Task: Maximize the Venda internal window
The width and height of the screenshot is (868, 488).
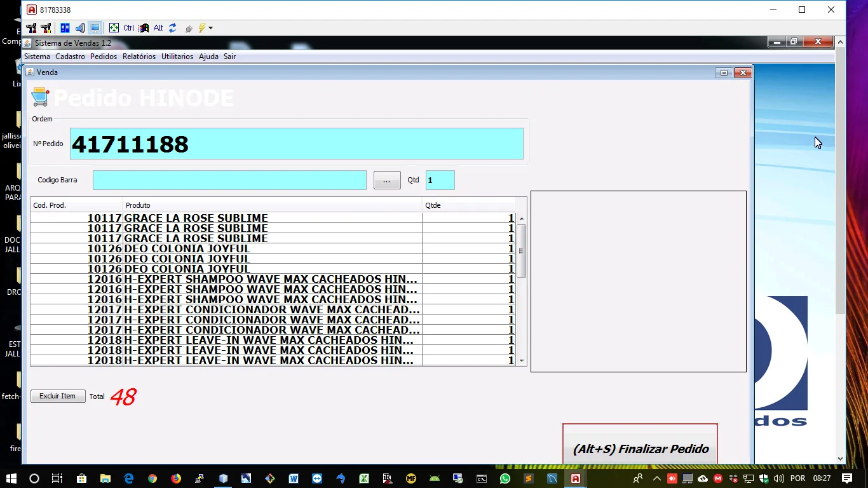Action: [x=724, y=72]
